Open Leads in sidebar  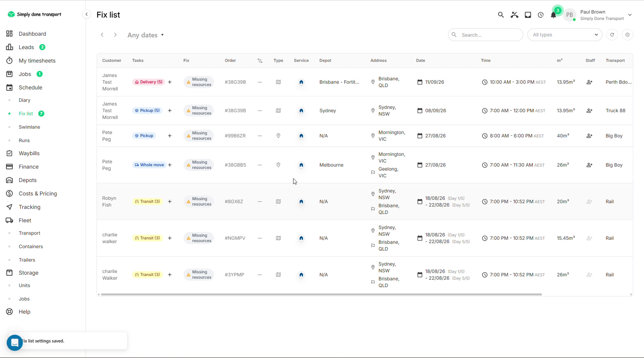coord(26,47)
